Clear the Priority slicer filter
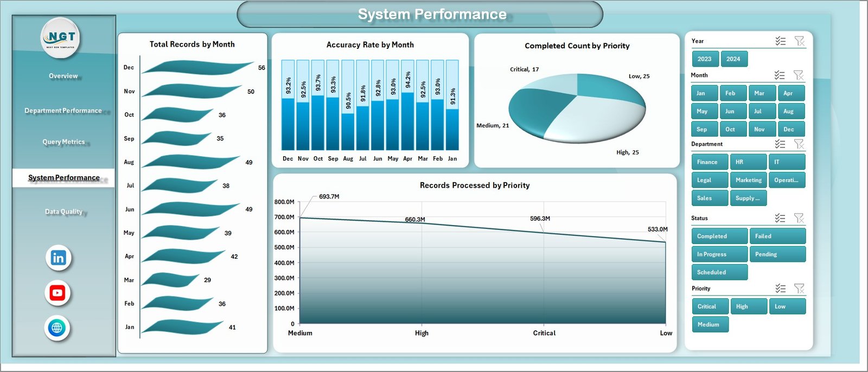The width and height of the screenshot is (868, 372). 799,288
